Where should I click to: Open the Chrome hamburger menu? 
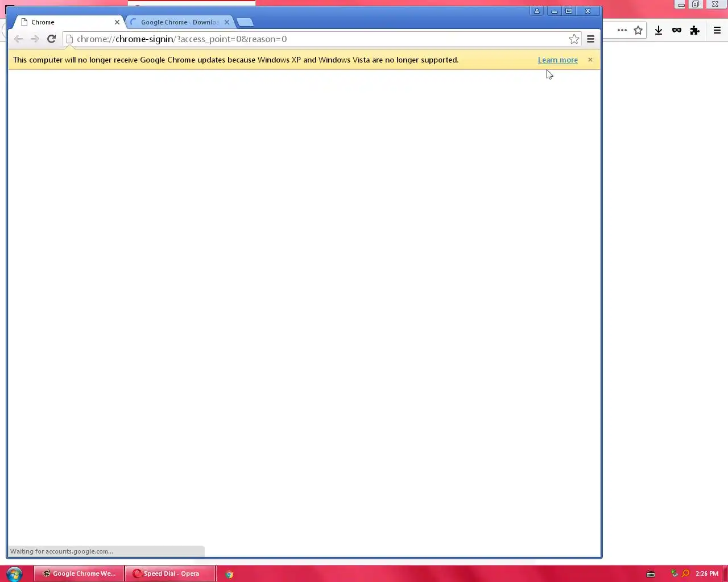[x=590, y=39]
